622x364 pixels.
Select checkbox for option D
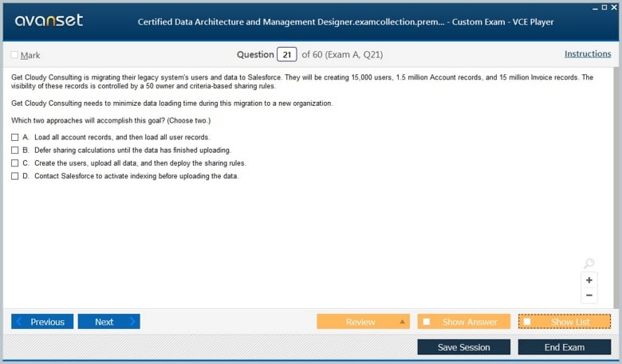(x=14, y=176)
